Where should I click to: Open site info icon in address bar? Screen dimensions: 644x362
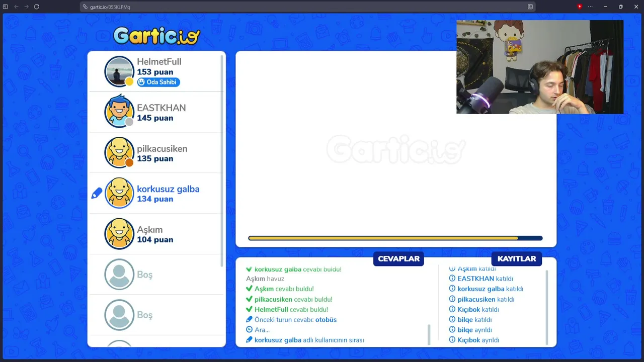[85, 7]
